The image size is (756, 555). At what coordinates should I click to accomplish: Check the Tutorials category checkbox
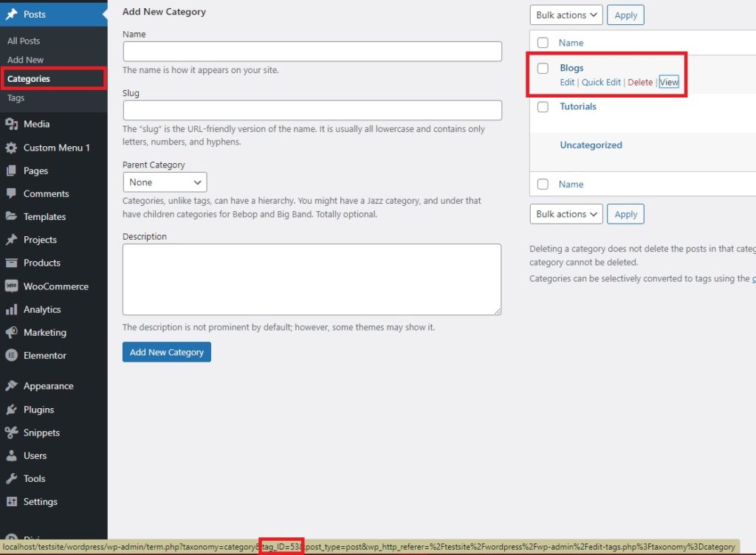(543, 106)
